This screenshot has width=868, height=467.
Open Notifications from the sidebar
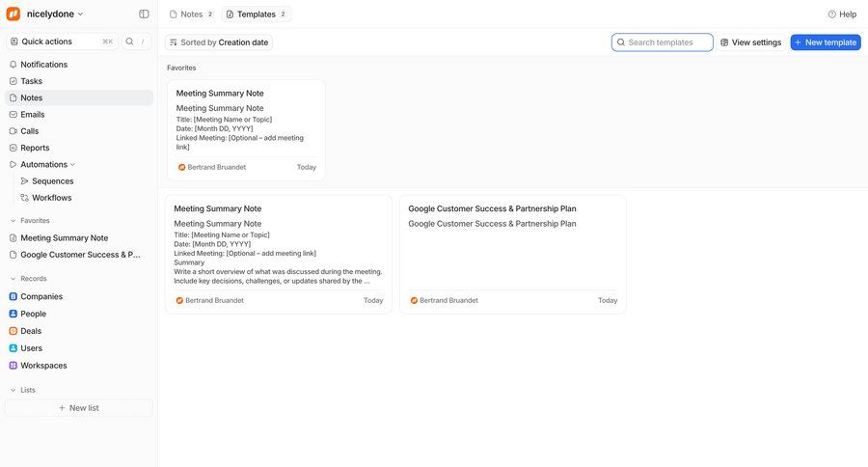pyautogui.click(x=43, y=65)
